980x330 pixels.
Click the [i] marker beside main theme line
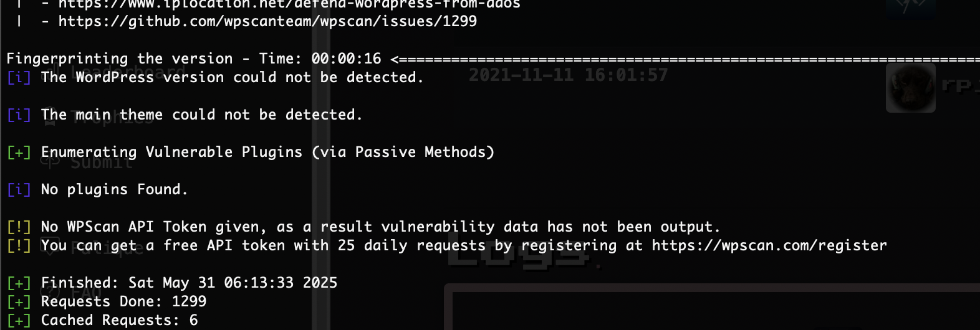pyautogui.click(x=19, y=115)
